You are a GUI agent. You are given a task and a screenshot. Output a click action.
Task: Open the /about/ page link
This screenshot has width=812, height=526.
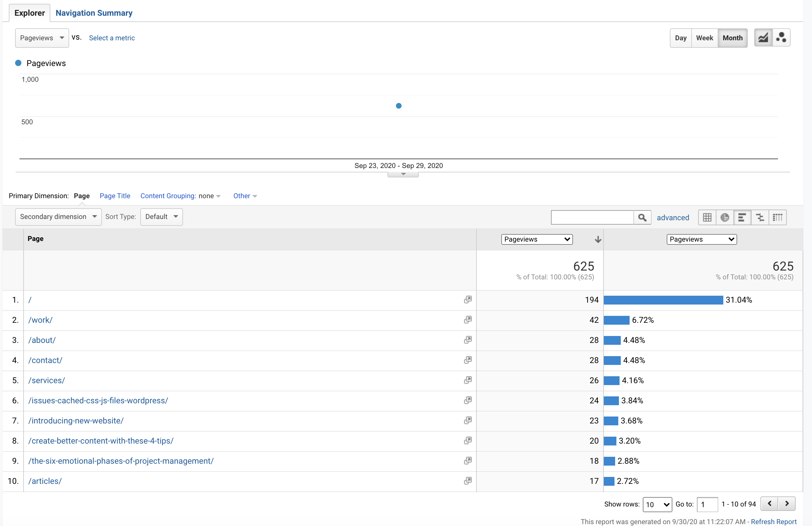click(42, 340)
